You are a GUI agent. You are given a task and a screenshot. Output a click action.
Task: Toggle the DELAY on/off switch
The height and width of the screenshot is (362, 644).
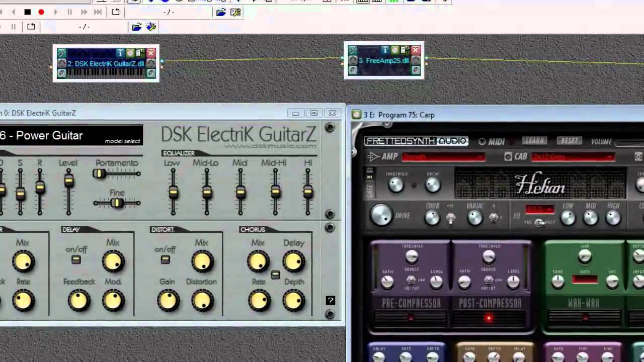[x=76, y=259]
